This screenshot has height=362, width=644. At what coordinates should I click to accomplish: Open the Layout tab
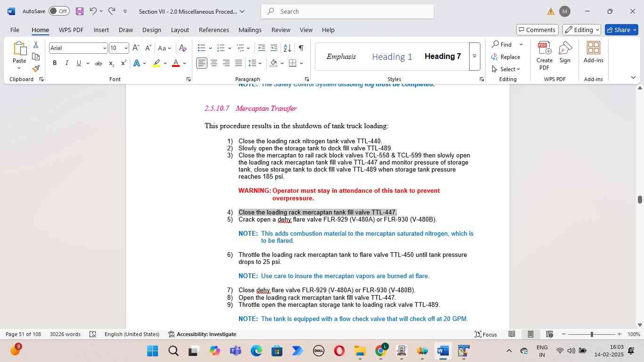180,30
